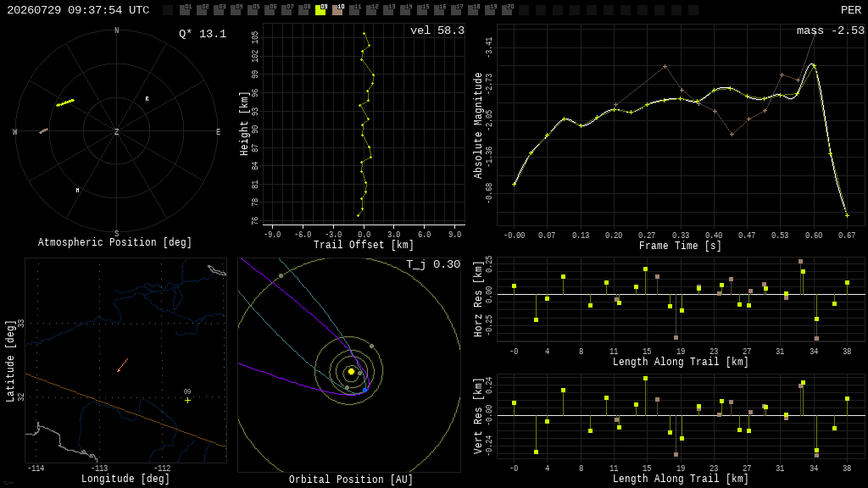Click the PER shower label
This screenshot has width=868, height=488.
coord(851,10)
